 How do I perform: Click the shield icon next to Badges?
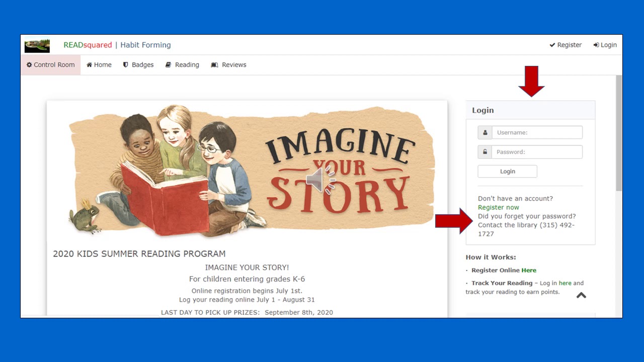coord(126,65)
